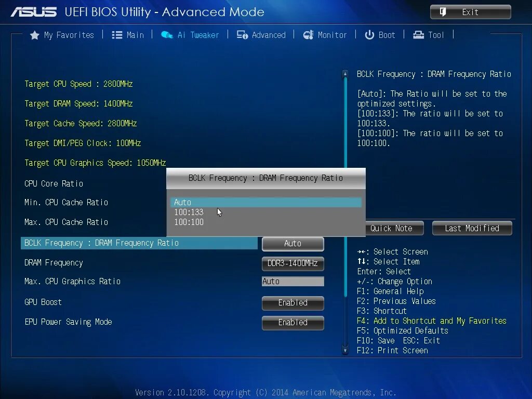Click the Advanced settings icon
Screen dimensions: 532x399
pyautogui.click(x=242, y=35)
